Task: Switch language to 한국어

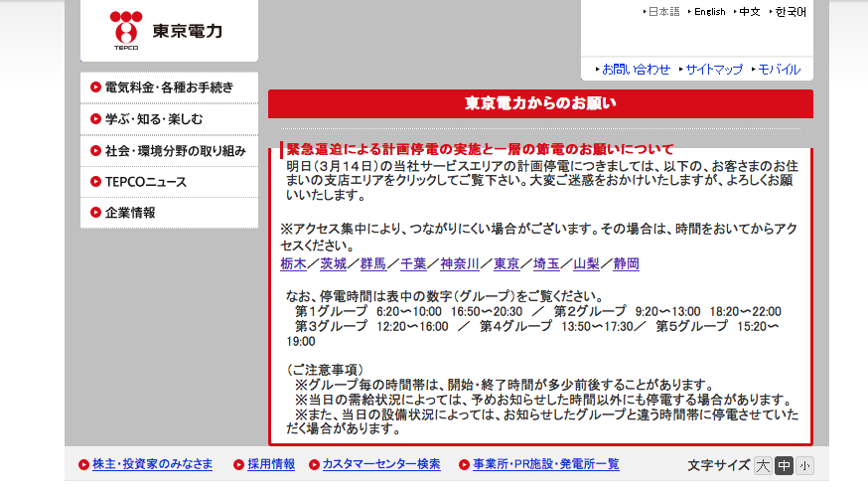Action: pos(791,12)
